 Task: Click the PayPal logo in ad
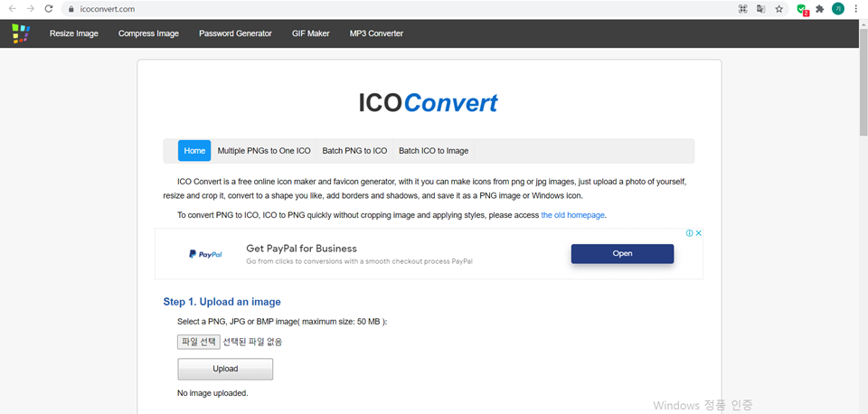click(x=205, y=255)
